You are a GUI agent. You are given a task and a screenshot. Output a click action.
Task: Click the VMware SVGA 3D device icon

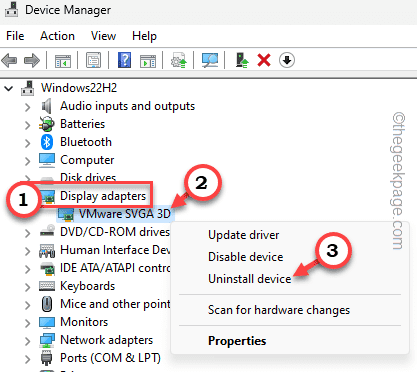click(66, 214)
